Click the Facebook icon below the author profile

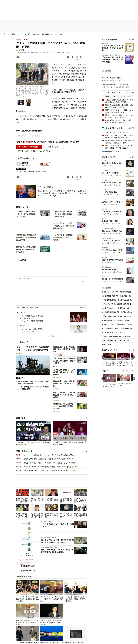click(73, 177)
